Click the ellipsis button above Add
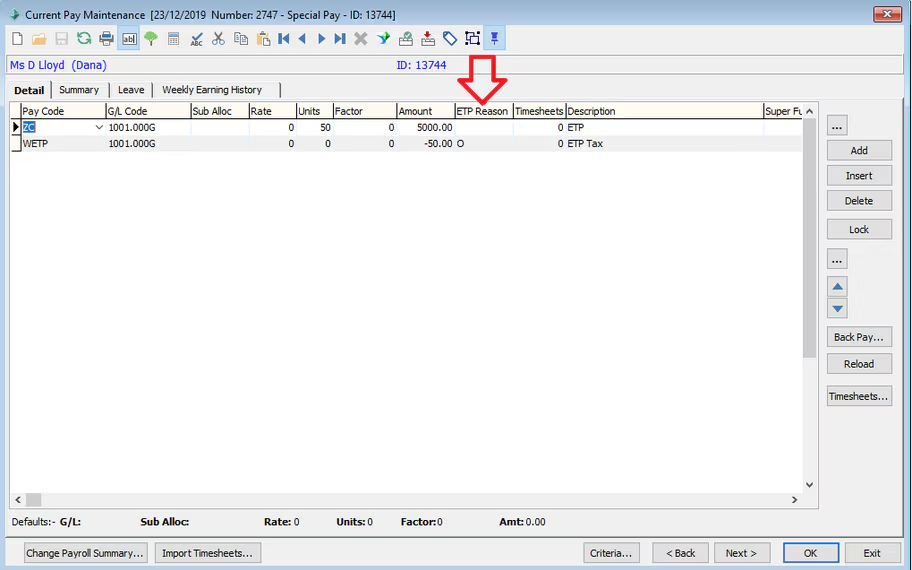This screenshot has height=570, width=912. coord(837,126)
